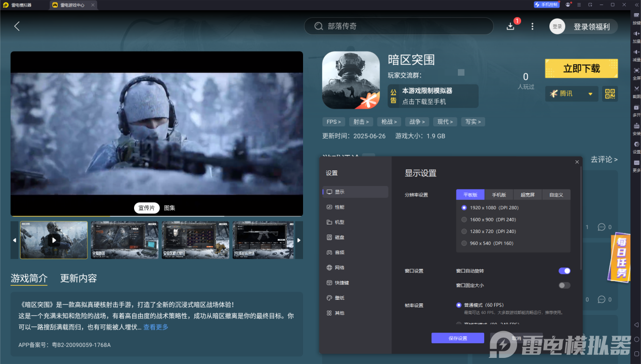Open the three-dot menu next to download icon

tap(532, 26)
